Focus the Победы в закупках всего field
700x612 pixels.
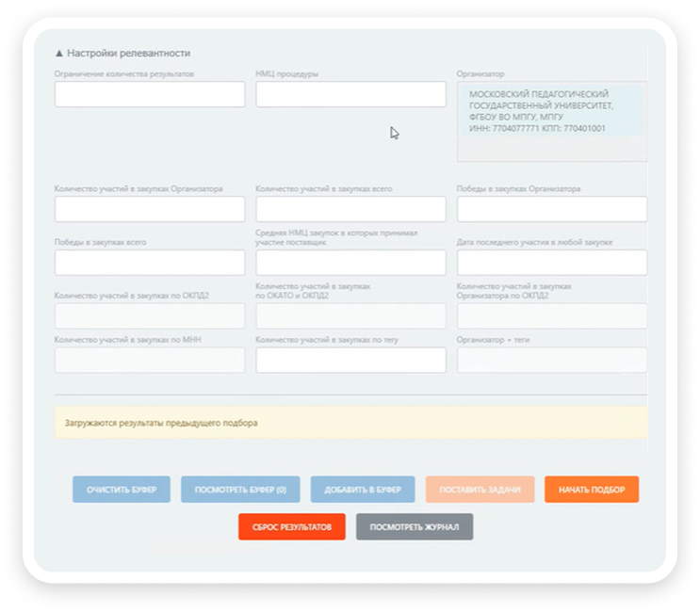[150, 263]
